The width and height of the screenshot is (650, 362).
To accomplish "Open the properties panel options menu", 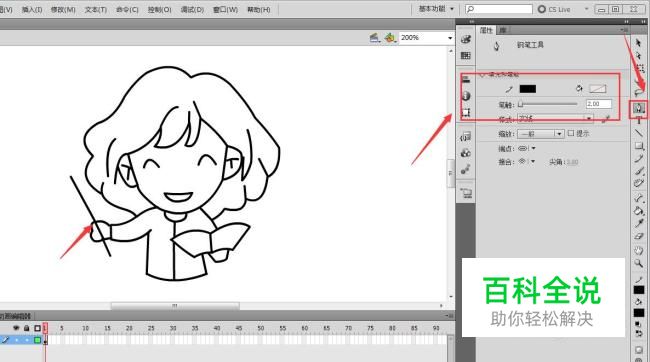I will 624,30.
